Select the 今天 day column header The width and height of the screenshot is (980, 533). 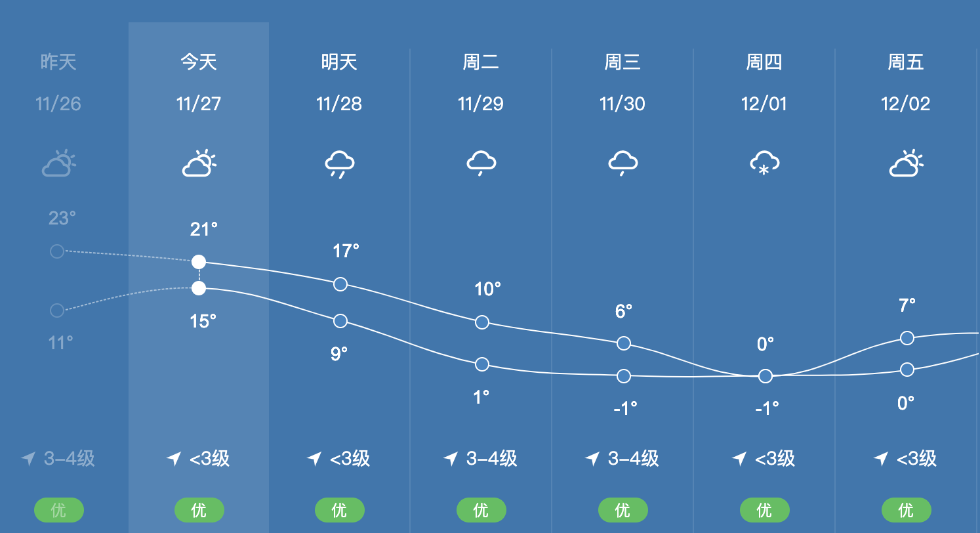click(x=199, y=62)
